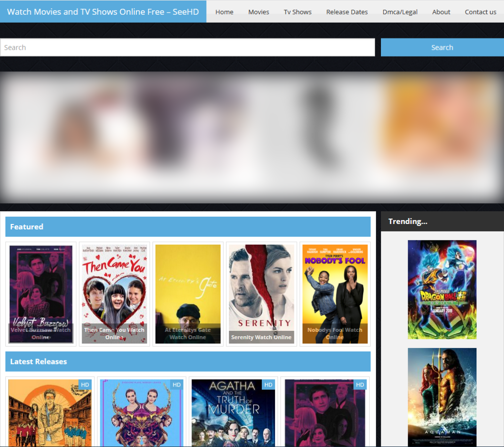Viewport: 504px width, 447px height.
Task: Click the HD badge on the Agatha poster
Action: [x=268, y=384]
